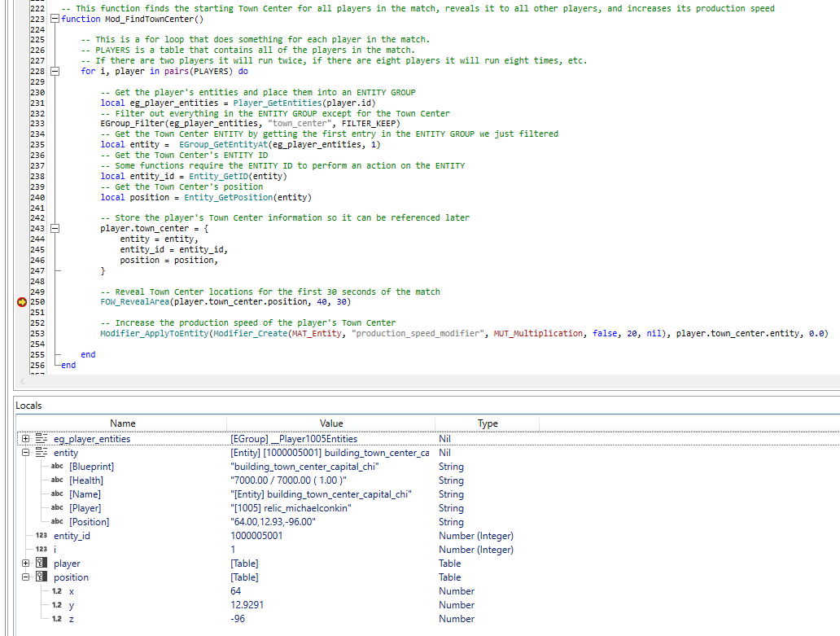Collapse the entity local variable node

coord(25,453)
